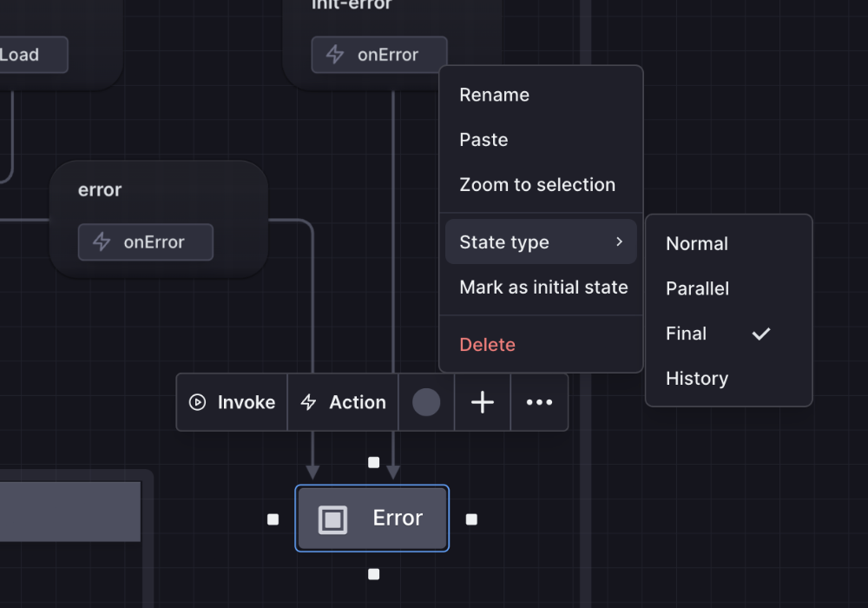The image size is (868, 608).
Task: Click Mark as initial state
Action: pos(543,287)
